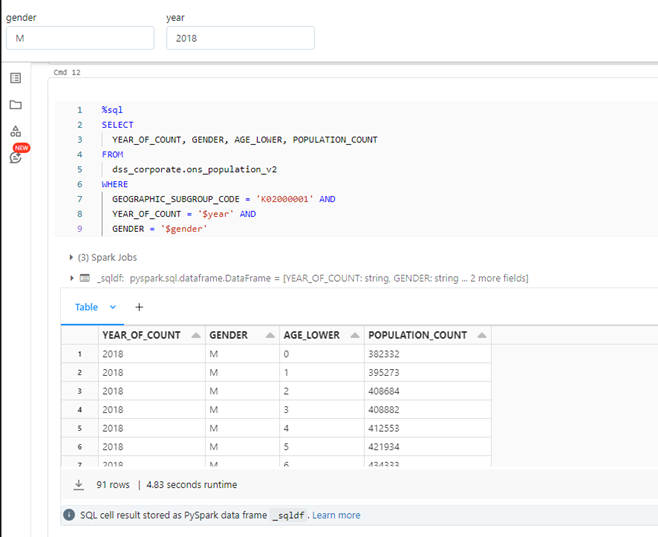The image size is (658, 537).
Task: Click line number 9 in the gutter
Action: [x=80, y=229]
